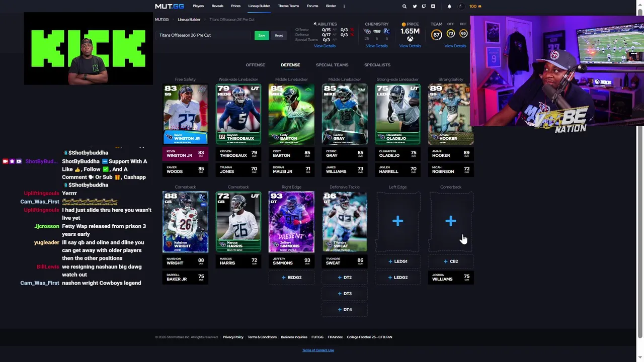Open View Details under Chemistry
Viewport: 644px width, 362px height.
click(376, 46)
